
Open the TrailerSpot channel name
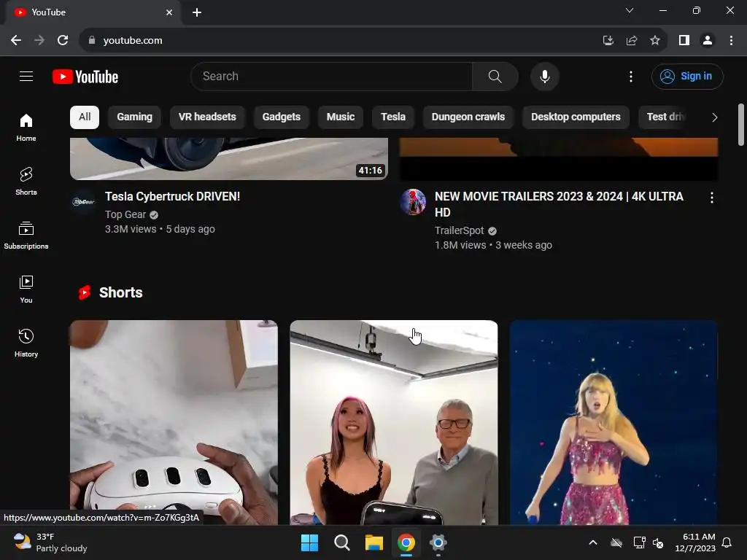[x=460, y=230]
